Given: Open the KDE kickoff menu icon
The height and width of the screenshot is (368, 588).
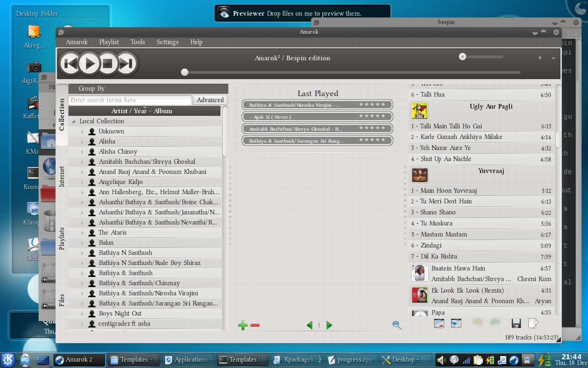Looking at the screenshot, I should [x=8, y=359].
